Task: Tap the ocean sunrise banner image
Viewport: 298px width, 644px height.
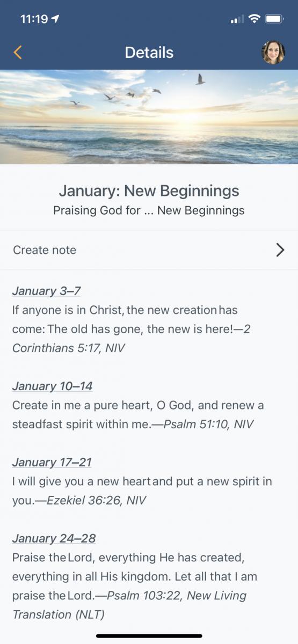Action: point(149,117)
